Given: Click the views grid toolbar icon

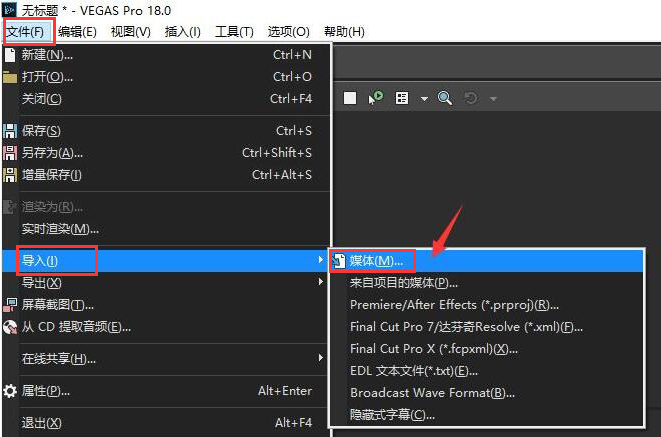Looking at the screenshot, I should (x=402, y=98).
